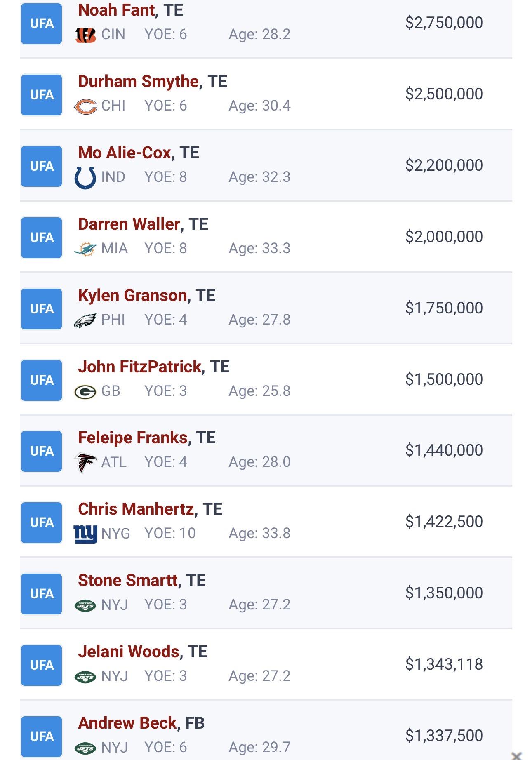Click the Philadelphia Eagles team logo
The width and height of the screenshot is (532, 760).
85,320
